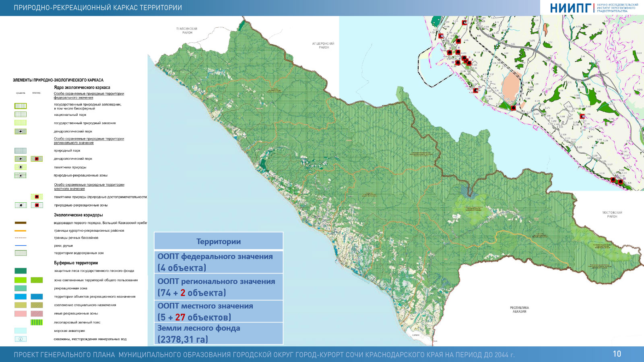Click the slide number 10

click(617, 354)
